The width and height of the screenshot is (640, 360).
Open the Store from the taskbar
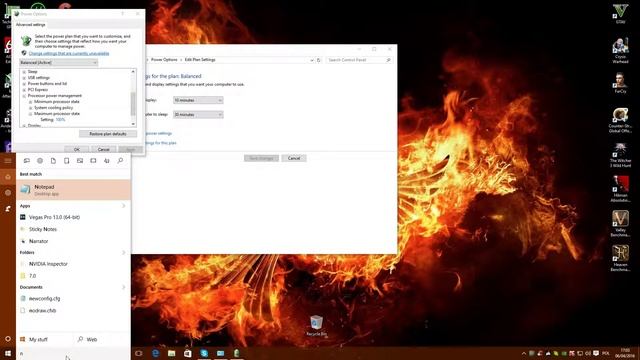click(x=188, y=353)
